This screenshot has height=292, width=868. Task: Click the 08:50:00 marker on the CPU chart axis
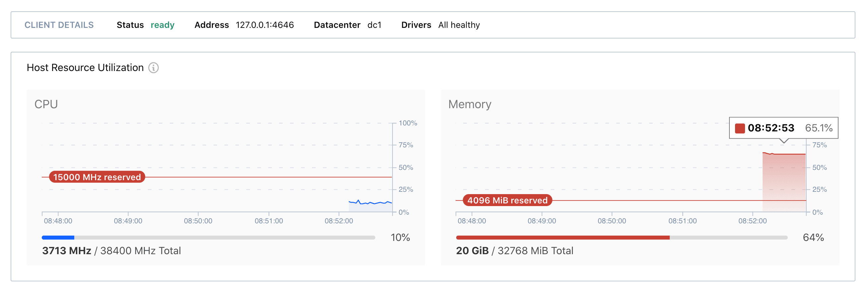coord(198,221)
